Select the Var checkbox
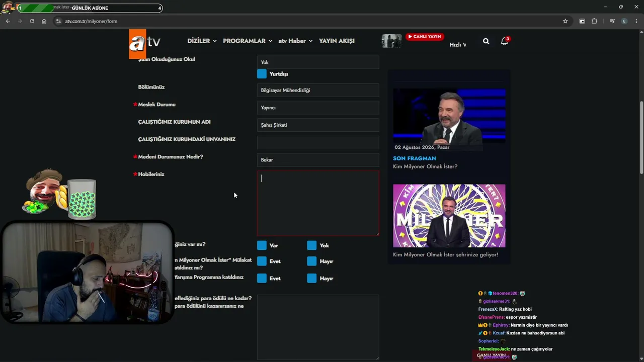This screenshot has height=362, width=644. [262, 245]
